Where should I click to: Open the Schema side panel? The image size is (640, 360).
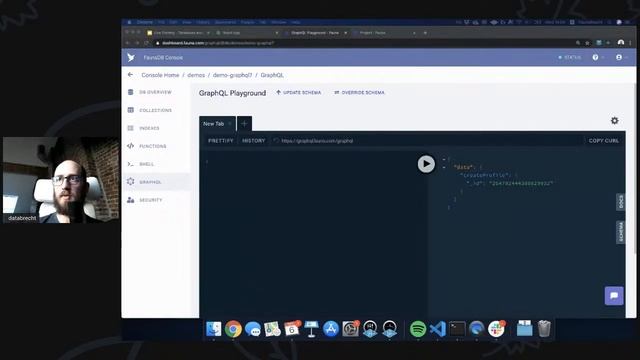click(620, 232)
